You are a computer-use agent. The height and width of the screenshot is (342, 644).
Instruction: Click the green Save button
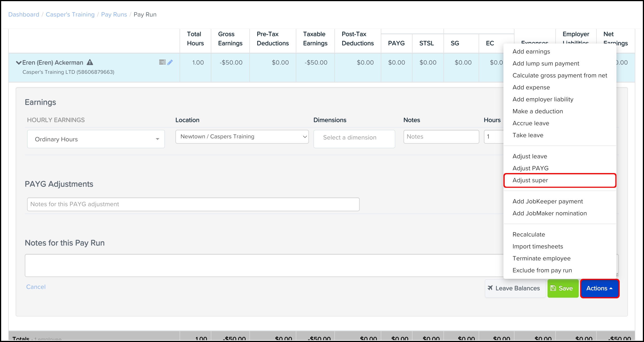point(562,288)
